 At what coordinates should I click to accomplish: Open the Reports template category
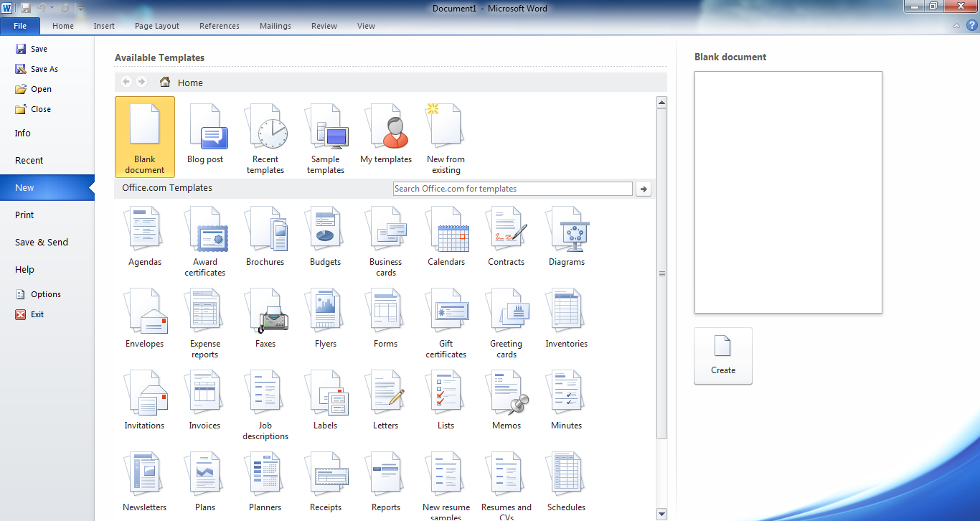point(386,482)
